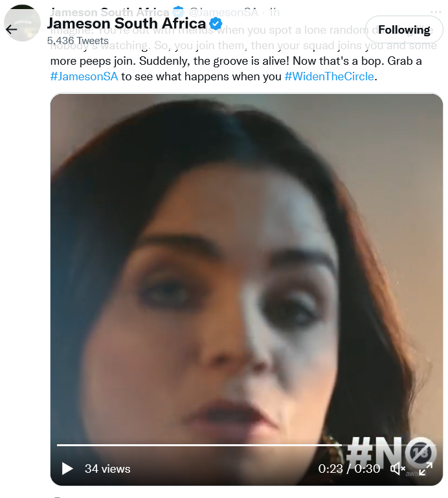The image size is (448, 498).
Task: Open the #JamesonSA hashtag link
Action: click(x=84, y=76)
